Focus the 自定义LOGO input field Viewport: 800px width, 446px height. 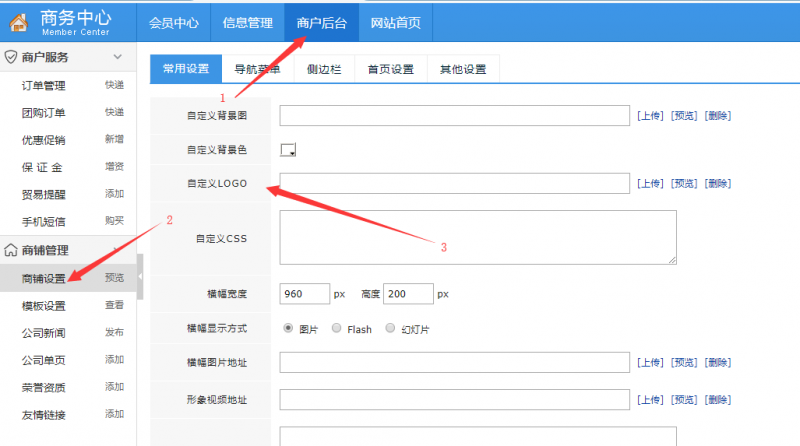point(455,183)
